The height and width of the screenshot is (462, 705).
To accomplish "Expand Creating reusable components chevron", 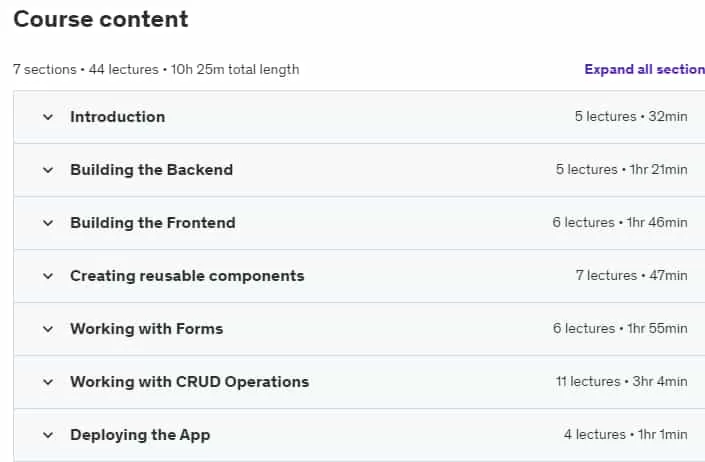I will pyautogui.click(x=48, y=276).
